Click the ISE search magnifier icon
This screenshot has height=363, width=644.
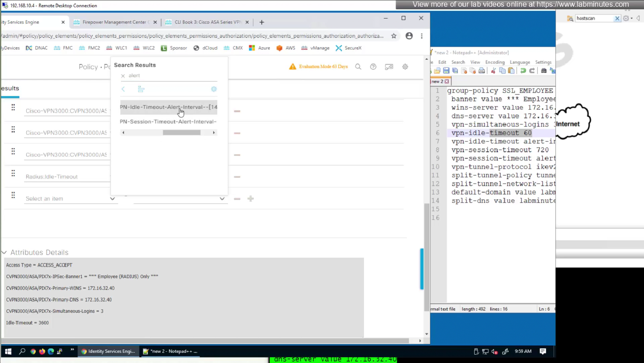[x=358, y=67]
